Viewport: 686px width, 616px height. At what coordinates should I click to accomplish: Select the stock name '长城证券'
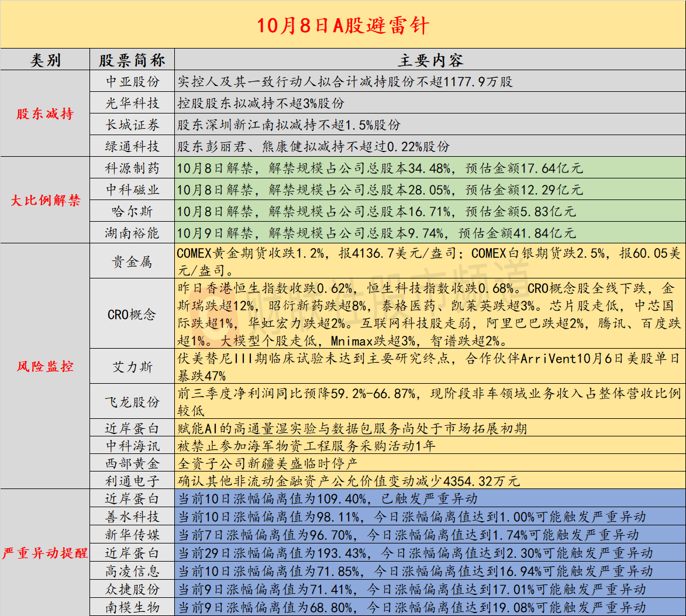coord(132,125)
